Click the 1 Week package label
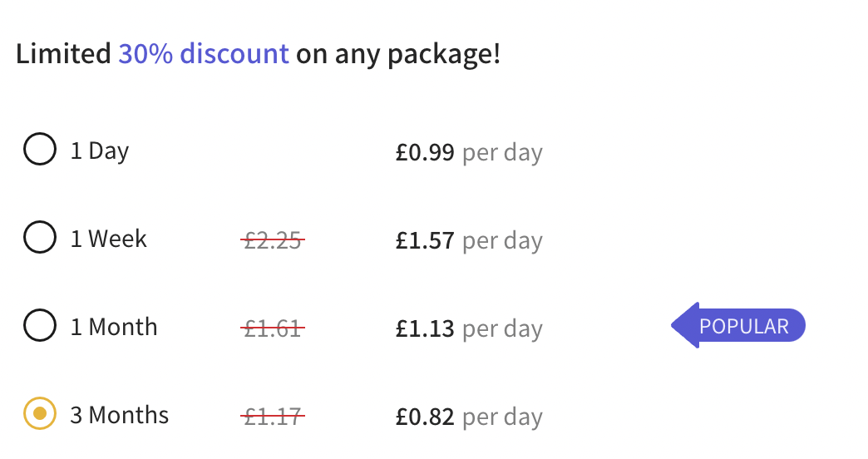868x459 pixels. click(x=108, y=239)
